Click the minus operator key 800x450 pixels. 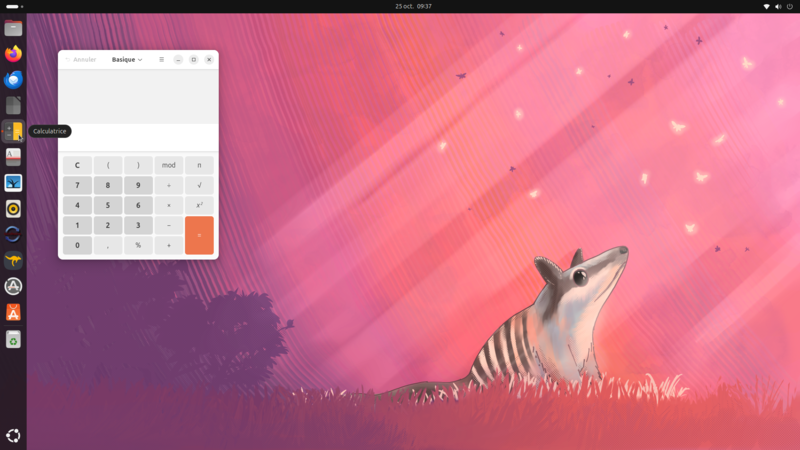coord(169,225)
